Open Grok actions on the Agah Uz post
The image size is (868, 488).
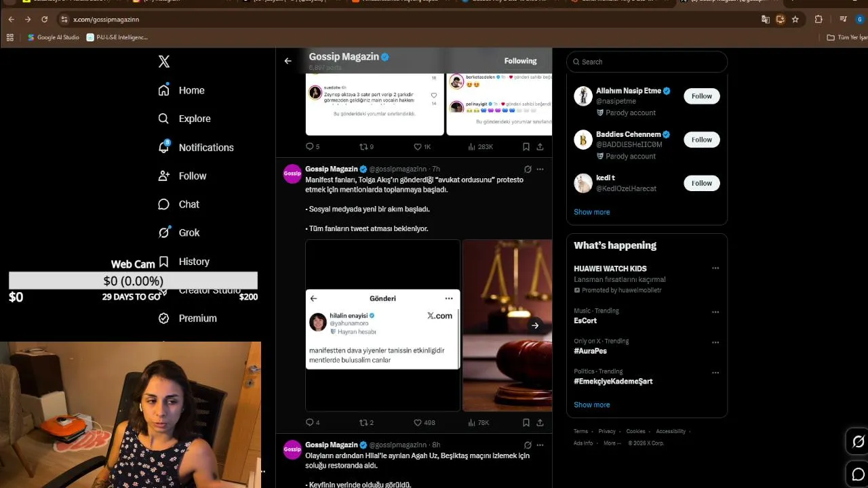528,445
